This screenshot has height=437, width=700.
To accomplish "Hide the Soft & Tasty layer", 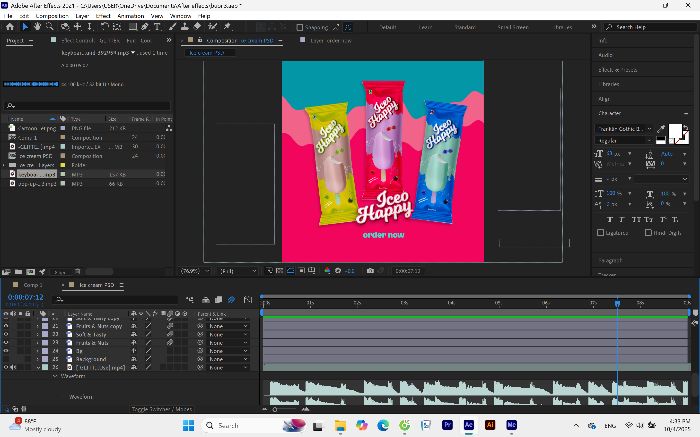I will [6, 334].
